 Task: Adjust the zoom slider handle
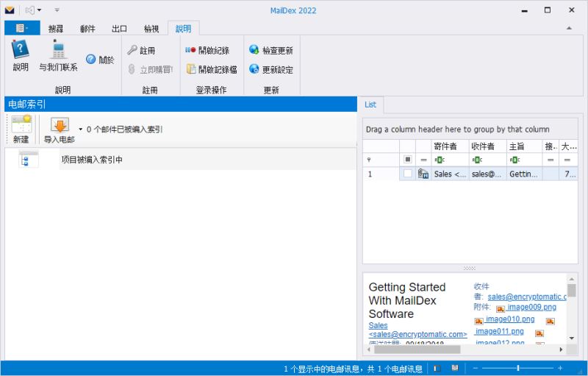(x=518, y=369)
